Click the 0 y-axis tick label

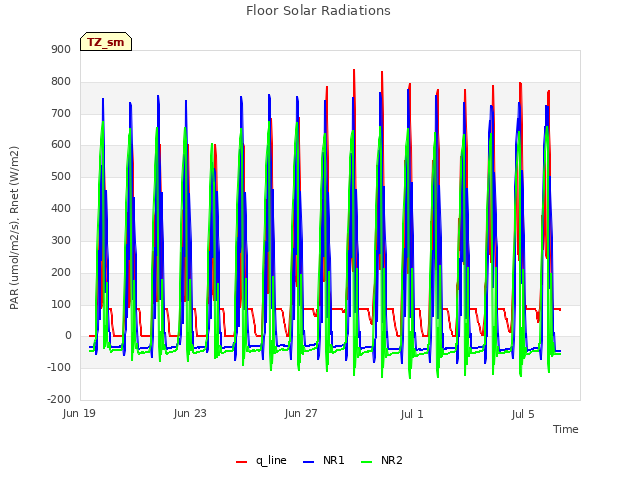click(x=68, y=336)
